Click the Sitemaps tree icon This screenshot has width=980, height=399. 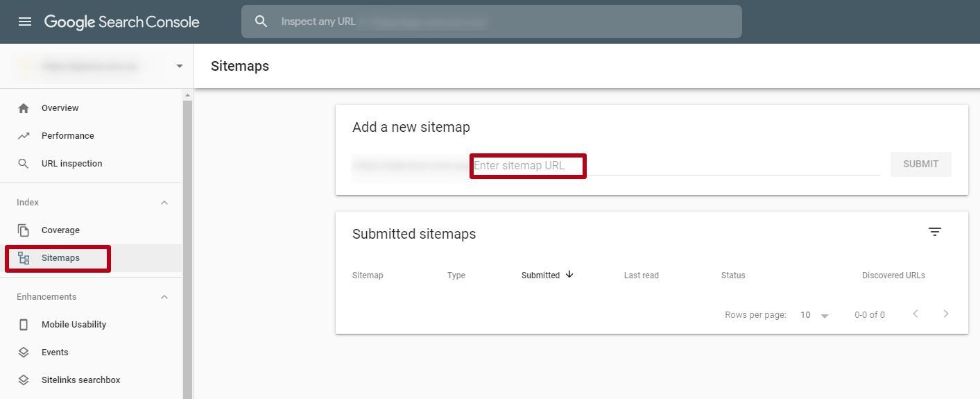[x=24, y=258]
